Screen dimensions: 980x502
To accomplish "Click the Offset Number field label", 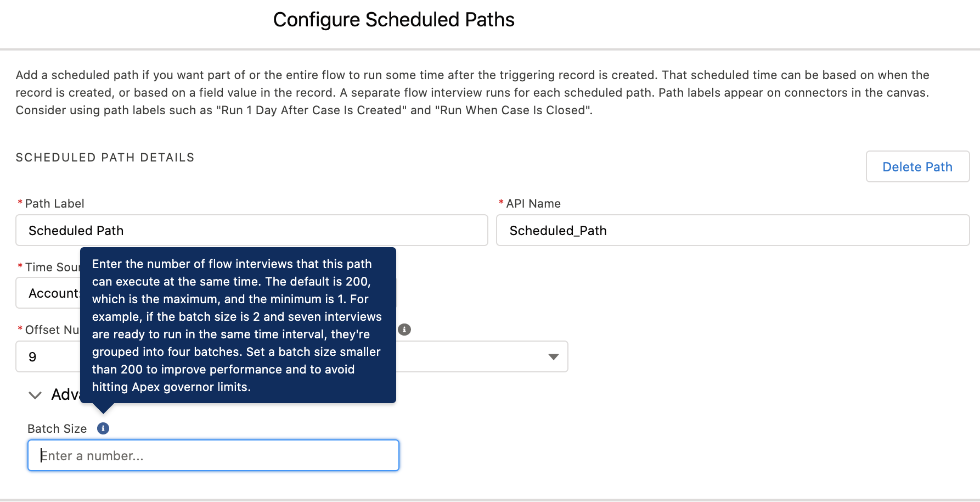I will (x=52, y=330).
